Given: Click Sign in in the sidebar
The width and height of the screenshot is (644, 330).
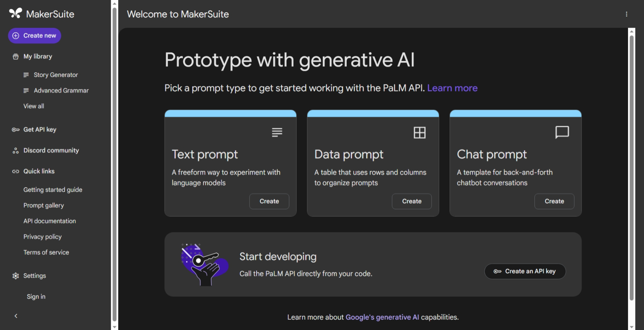Looking at the screenshot, I should pos(36,297).
